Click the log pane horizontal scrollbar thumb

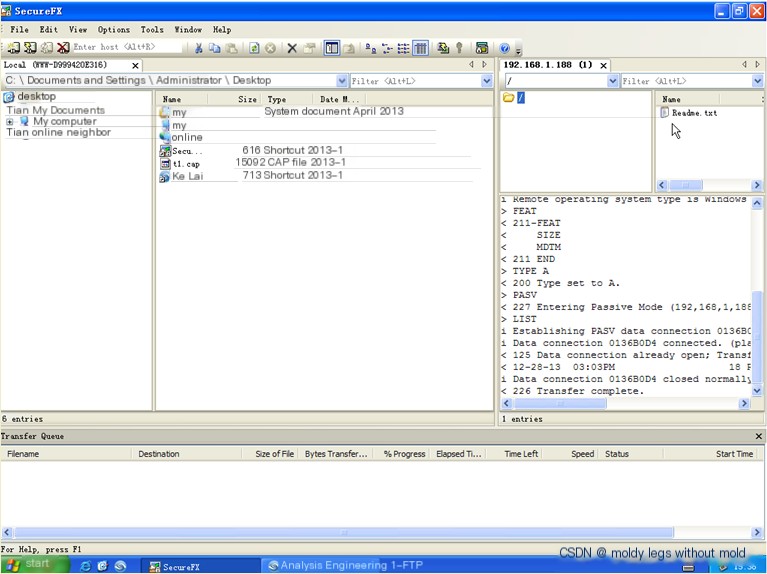(561, 404)
